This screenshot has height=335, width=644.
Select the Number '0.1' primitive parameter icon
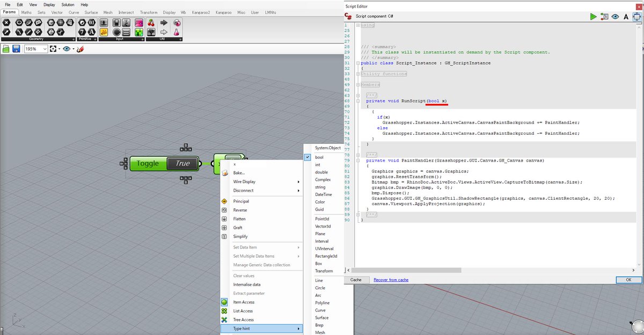[91, 23]
